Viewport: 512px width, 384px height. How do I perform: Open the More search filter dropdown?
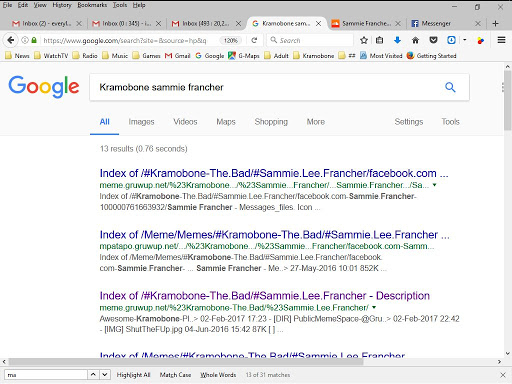click(316, 122)
